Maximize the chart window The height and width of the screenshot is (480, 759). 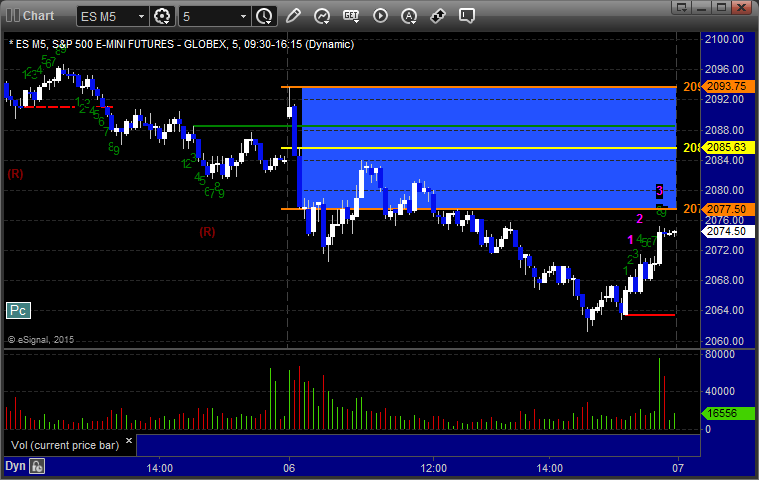coord(721,7)
